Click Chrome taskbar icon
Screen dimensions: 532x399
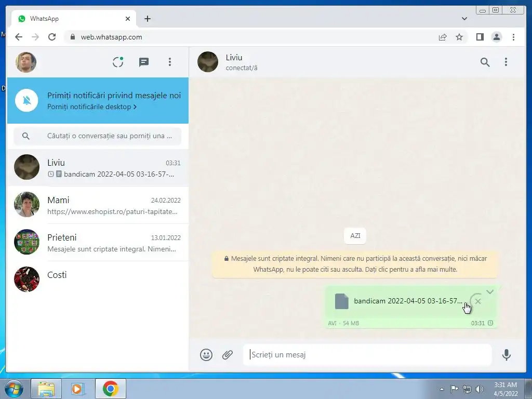click(110, 389)
